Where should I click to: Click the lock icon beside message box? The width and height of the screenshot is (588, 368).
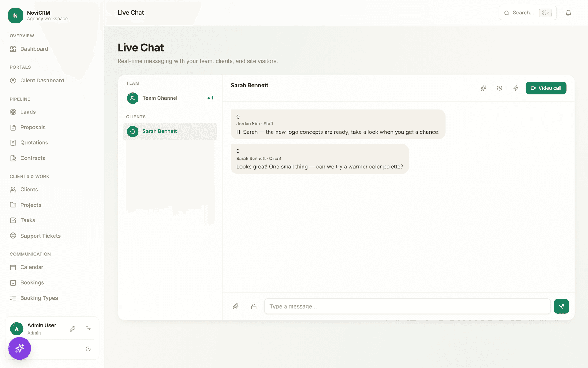[254, 306]
